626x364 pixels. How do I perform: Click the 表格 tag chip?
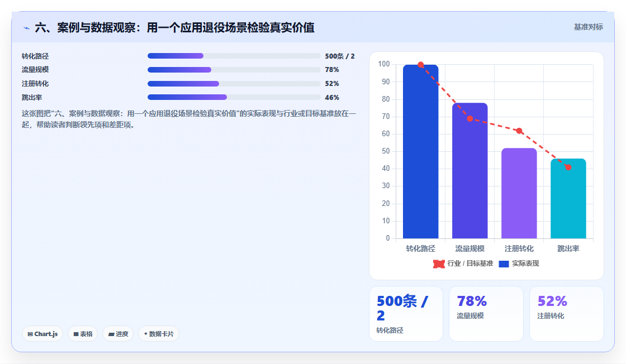83,334
